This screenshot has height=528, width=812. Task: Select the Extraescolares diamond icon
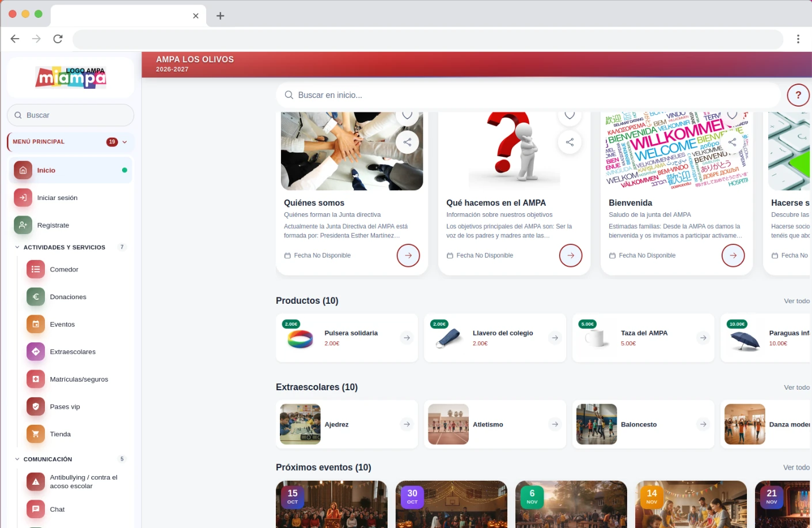[x=36, y=352]
